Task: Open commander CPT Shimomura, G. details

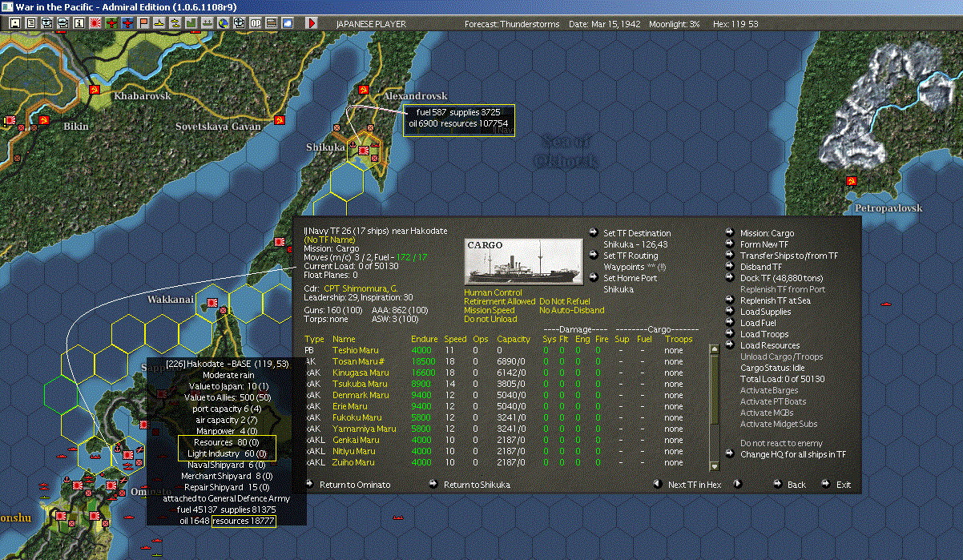Action: [x=361, y=288]
